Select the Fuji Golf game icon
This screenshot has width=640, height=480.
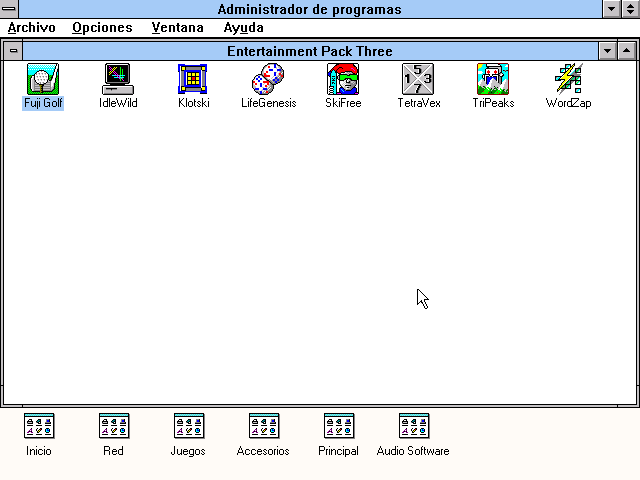[43, 79]
